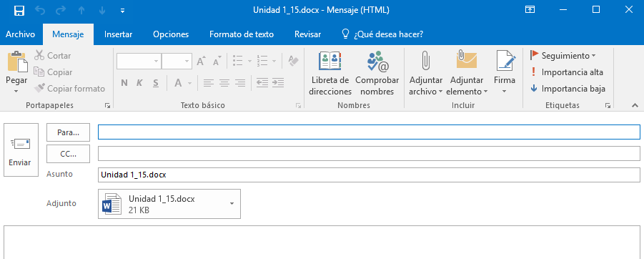Open bullet list style dropdown

pyautogui.click(x=249, y=62)
